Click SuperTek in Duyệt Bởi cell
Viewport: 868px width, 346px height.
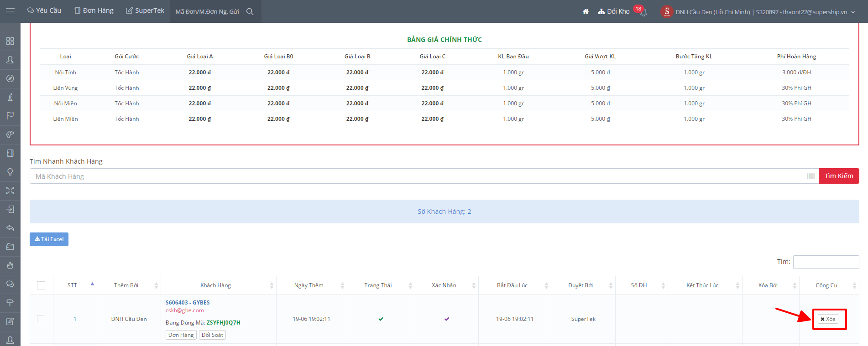point(583,319)
